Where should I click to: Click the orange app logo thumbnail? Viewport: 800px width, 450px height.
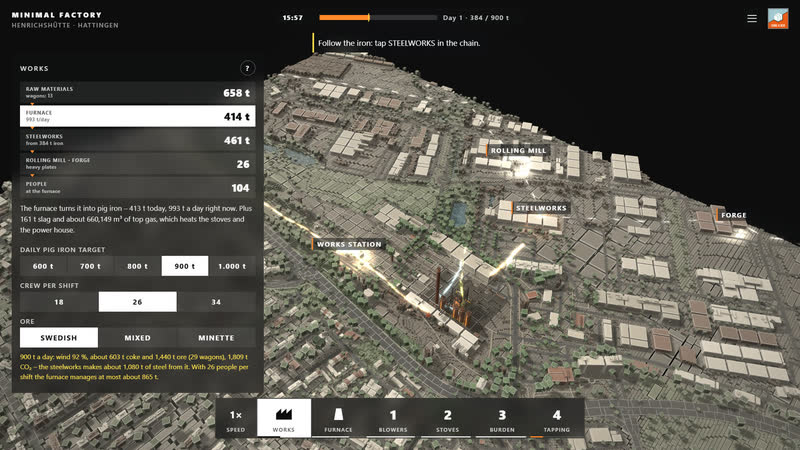tap(778, 18)
